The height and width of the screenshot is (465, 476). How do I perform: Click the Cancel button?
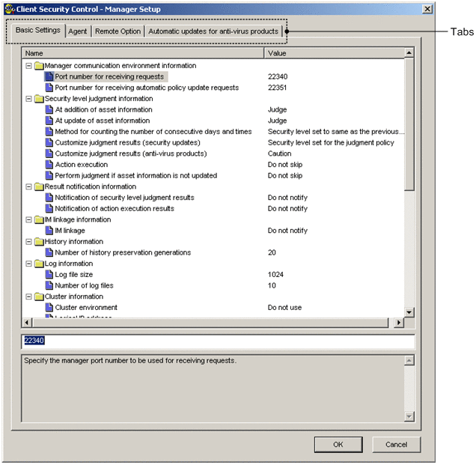click(396, 444)
